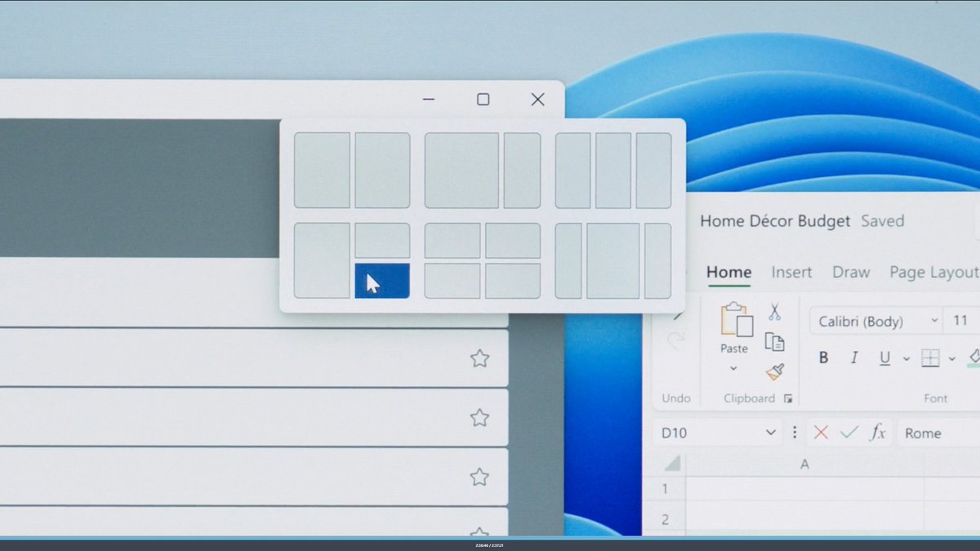Screen dimensions: 980x551
Task: Snap to right column of three-equal-column layout
Action: tap(653, 171)
